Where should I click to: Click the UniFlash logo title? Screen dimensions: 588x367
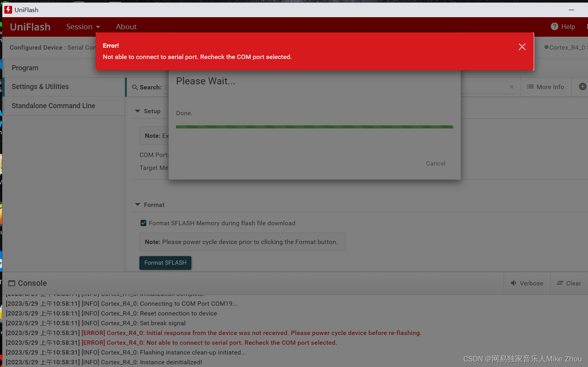(x=30, y=27)
